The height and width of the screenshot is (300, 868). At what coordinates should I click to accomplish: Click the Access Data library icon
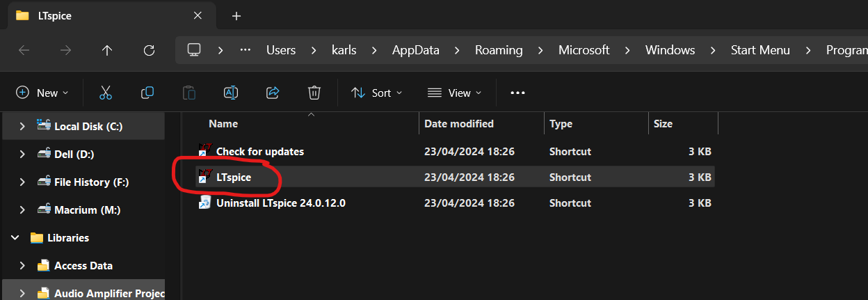pos(44,265)
